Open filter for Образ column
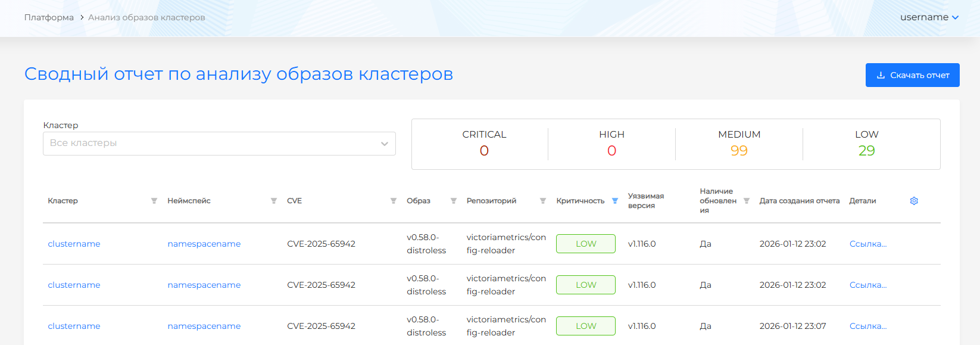Viewport: 980px width, 345px height. point(454,201)
